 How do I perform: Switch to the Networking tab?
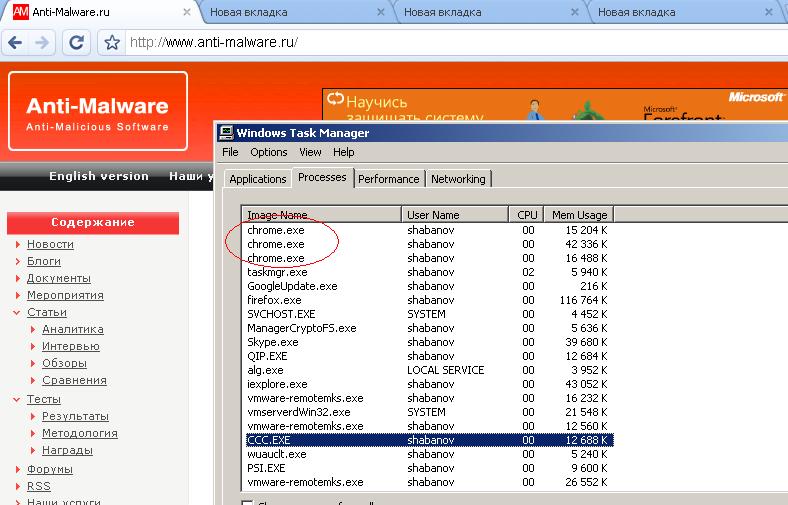[x=458, y=179]
